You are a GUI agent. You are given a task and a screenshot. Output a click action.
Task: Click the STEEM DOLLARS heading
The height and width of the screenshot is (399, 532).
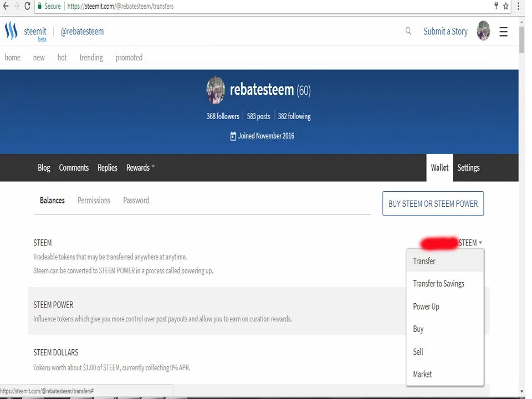pyautogui.click(x=55, y=352)
